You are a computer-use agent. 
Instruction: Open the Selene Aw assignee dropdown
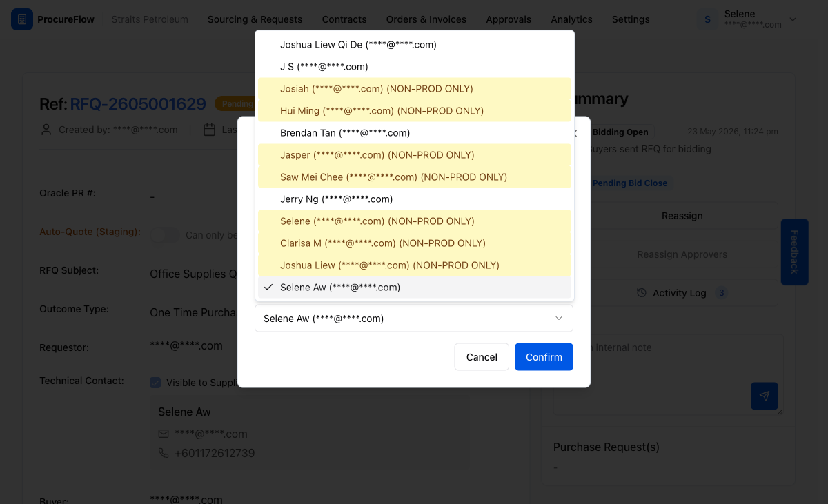pos(414,319)
